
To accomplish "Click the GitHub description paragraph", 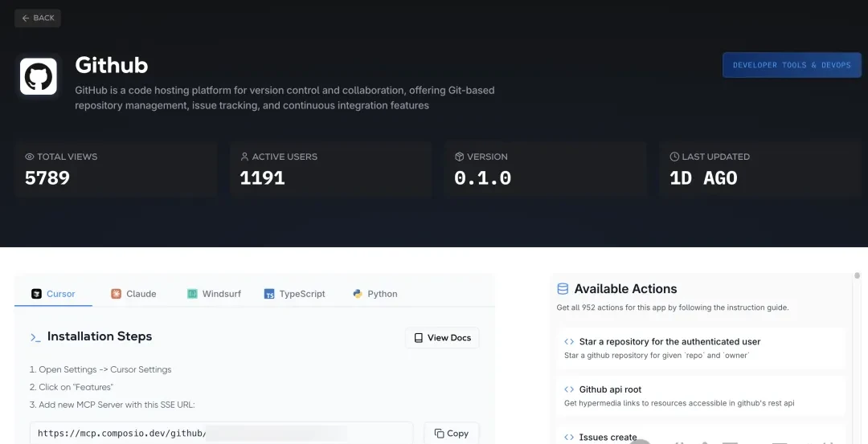I will tap(285, 98).
